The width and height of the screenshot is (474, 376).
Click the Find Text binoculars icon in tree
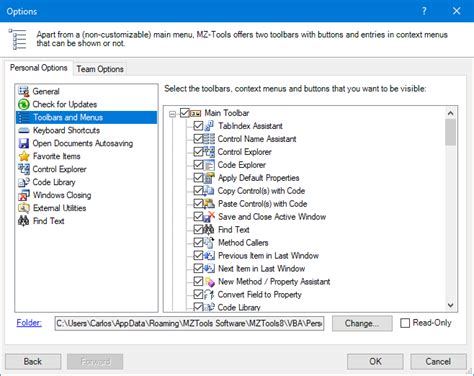click(x=209, y=230)
